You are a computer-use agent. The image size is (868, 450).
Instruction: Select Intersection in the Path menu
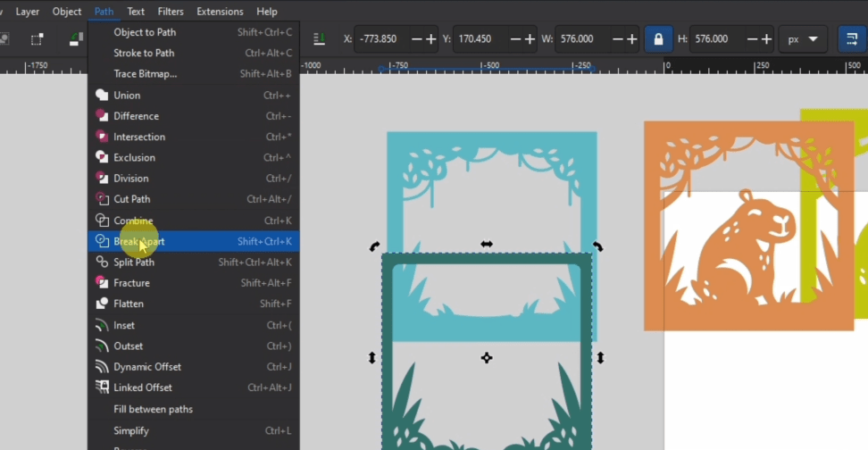[139, 137]
